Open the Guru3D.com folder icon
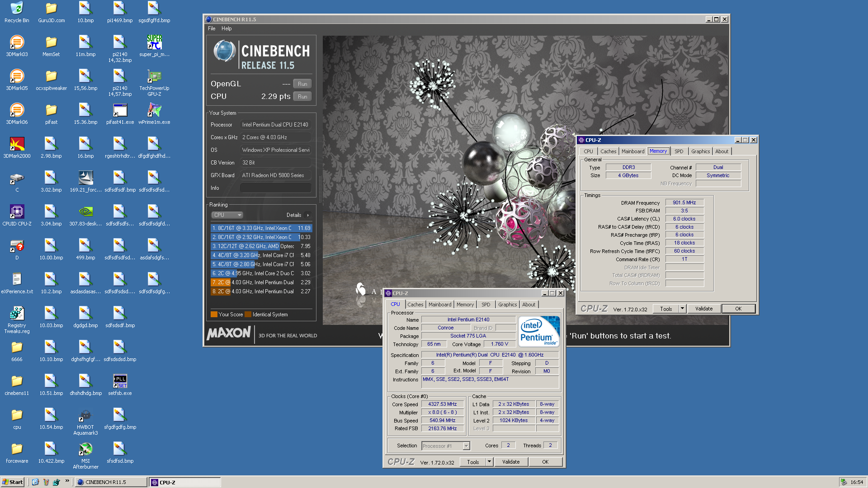 (51, 12)
